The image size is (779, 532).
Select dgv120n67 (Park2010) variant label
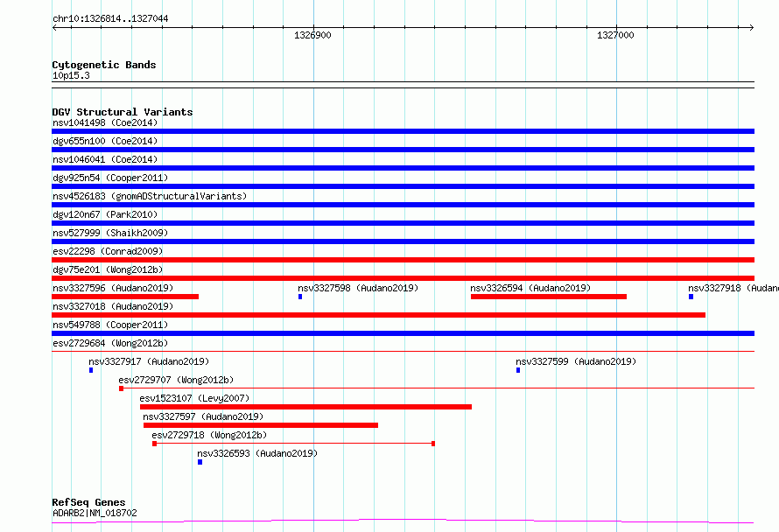pos(105,214)
